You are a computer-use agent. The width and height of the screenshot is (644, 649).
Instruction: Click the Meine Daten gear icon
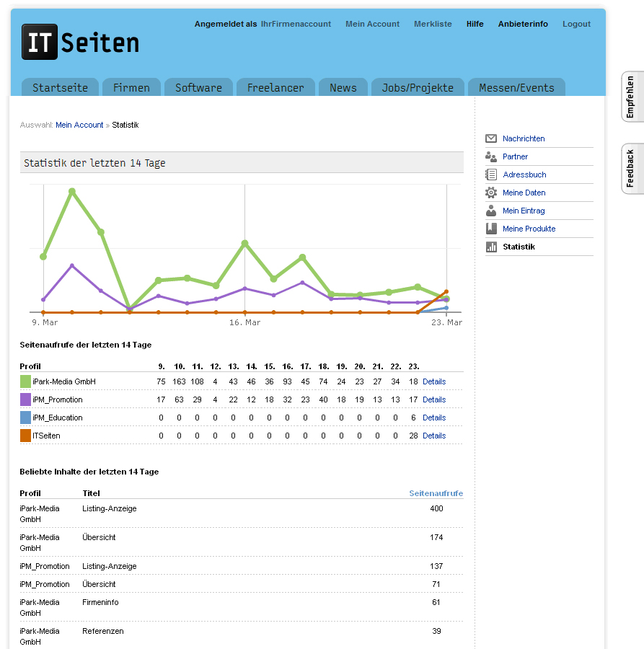coord(491,193)
